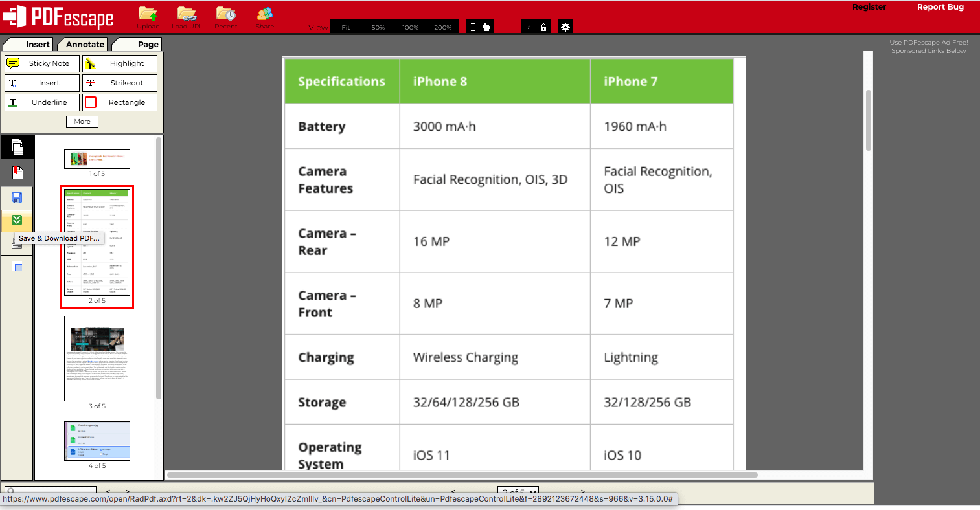Viewport: 980px width, 510px height.
Task: Switch to the Page tab
Action: (x=137, y=44)
